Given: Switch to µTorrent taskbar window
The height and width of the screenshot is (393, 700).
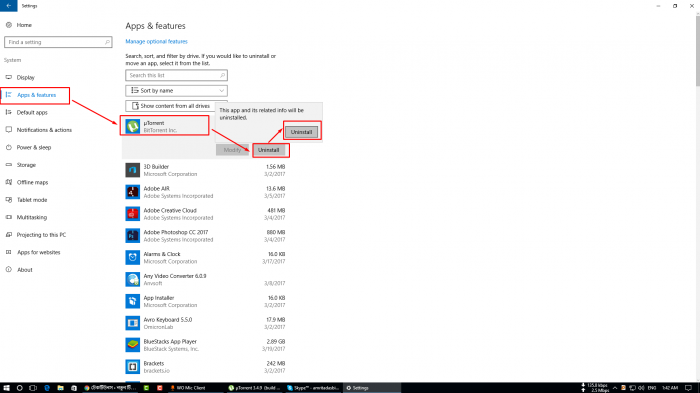Looking at the screenshot, I should (254, 388).
